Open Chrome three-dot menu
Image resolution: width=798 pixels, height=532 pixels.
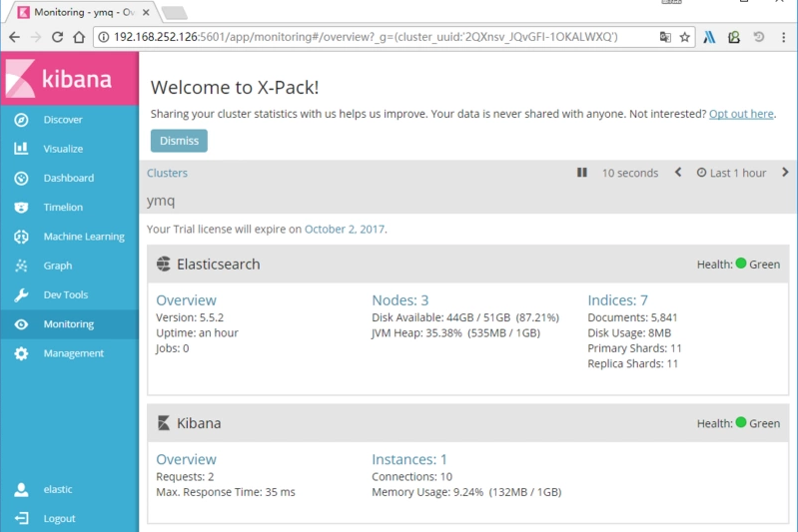point(783,37)
